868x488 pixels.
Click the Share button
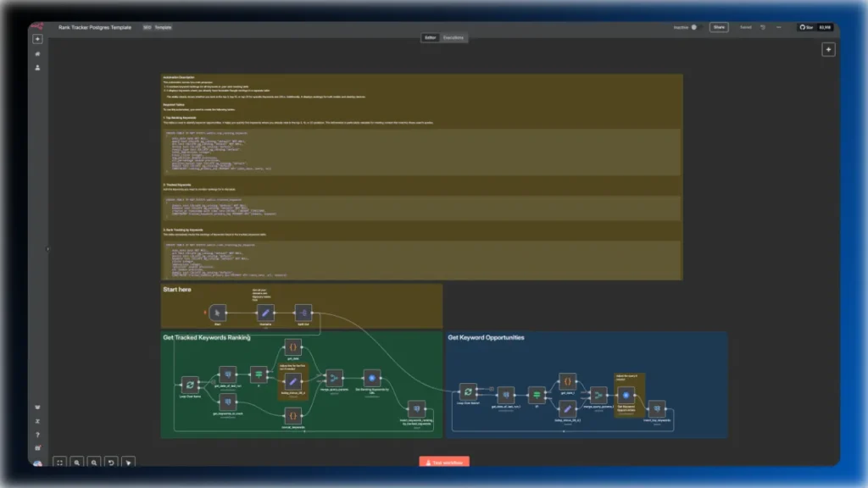[x=719, y=27]
